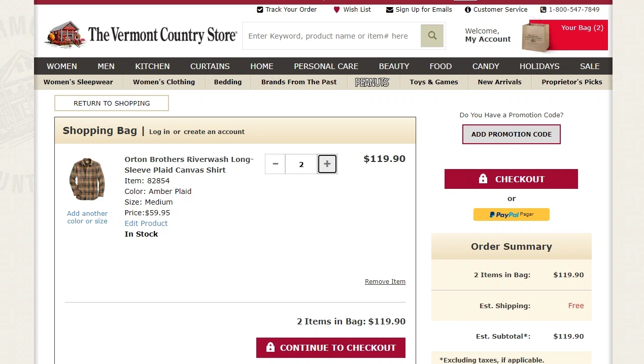Go to the Bedding section

coord(228,82)
